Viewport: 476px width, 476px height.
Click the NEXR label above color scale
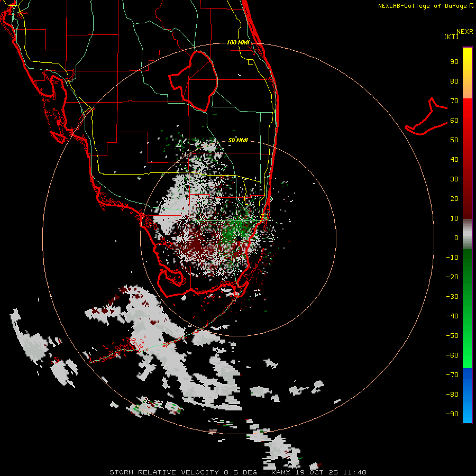pos(464,32)
